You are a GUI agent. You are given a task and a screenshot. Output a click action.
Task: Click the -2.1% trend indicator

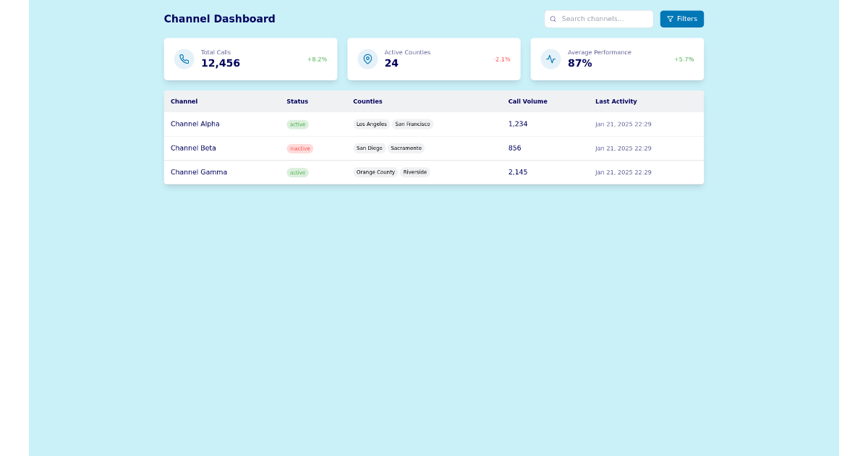pyautogui.click(x=502, y=59)
